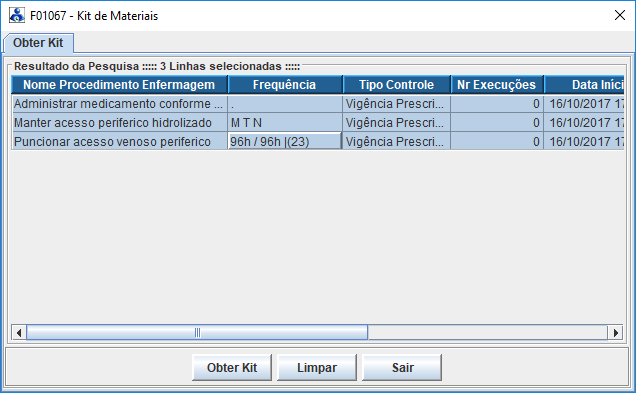This screenshot has height=393, width=636.
Task: Click the horizontal scrollbar right arrow
Action: [x=615, y=333]
